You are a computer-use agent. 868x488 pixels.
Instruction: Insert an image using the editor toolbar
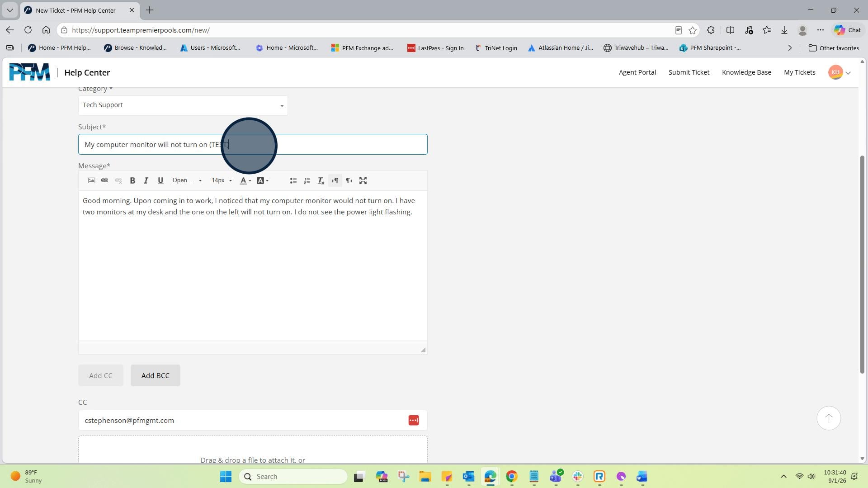tap(91, 180)
